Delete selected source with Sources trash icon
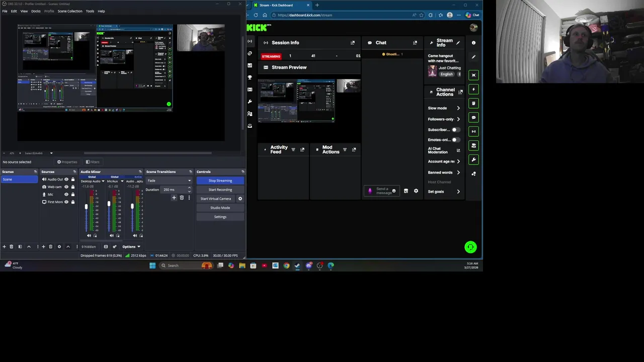Screen dimensions: 644x362 50,247
